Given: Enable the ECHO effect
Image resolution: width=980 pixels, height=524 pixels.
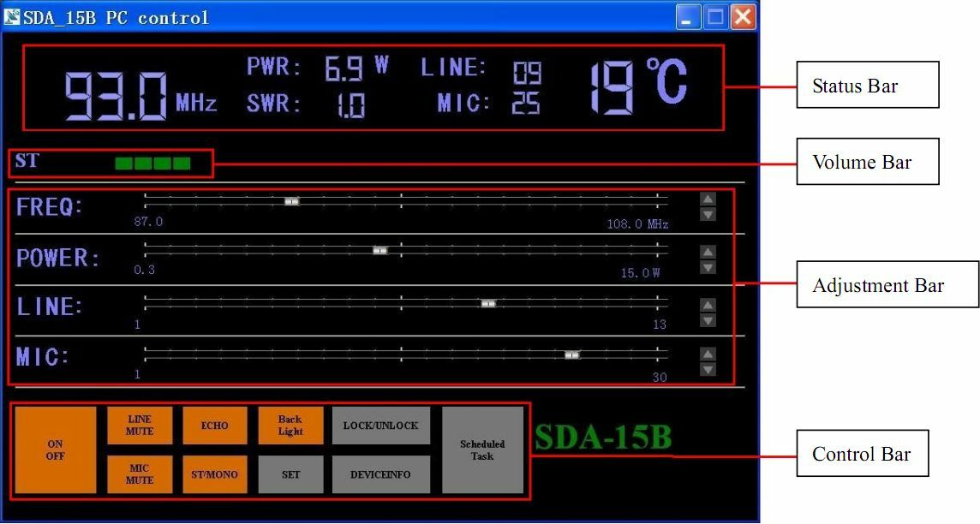Looking at the screenshot, I should click(x=215, y=426).
